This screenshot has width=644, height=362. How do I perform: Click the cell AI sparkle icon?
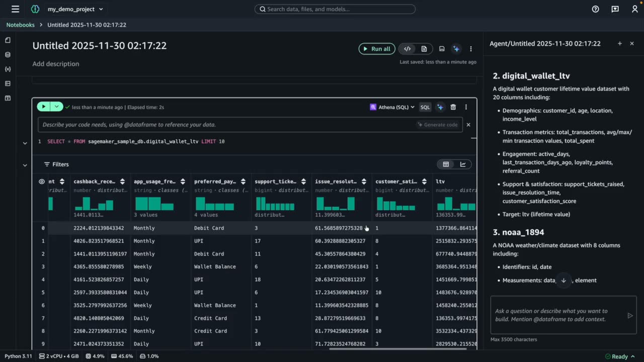tap(440, 107)
